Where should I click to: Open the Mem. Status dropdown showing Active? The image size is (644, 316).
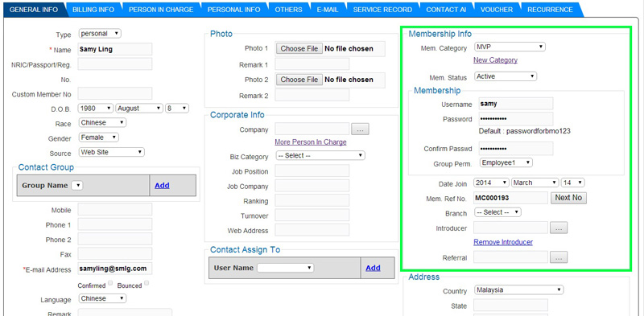point(506,76)
